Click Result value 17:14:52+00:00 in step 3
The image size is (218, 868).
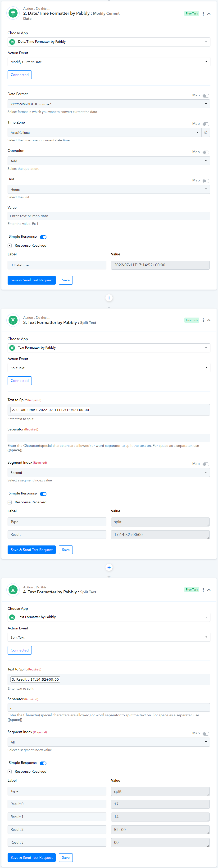click(160, 535)
